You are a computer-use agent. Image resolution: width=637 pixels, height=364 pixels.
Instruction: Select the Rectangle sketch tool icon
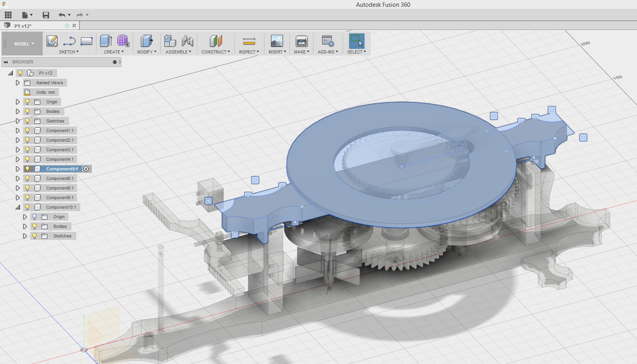(x=87, y=41)
